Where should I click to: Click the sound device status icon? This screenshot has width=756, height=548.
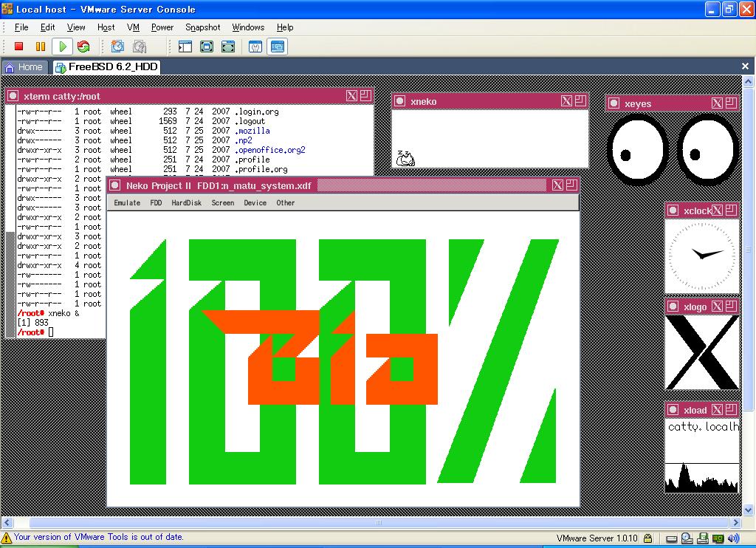tap(735, 539)
